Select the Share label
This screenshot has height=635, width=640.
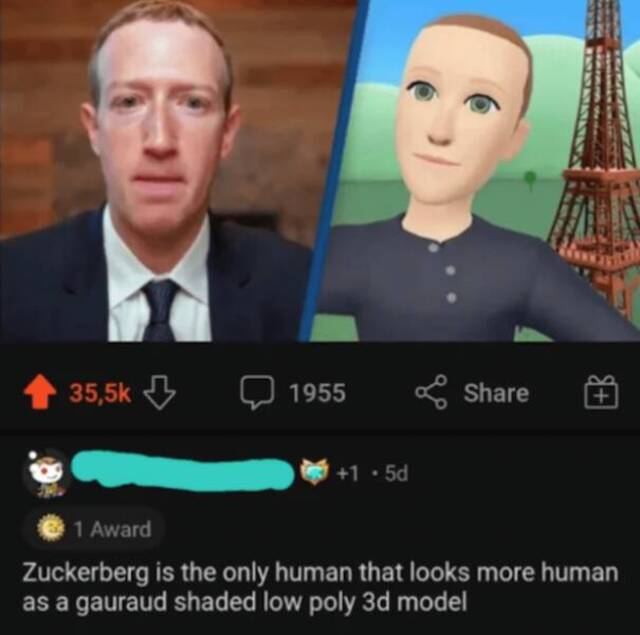[x=496, y=393]
